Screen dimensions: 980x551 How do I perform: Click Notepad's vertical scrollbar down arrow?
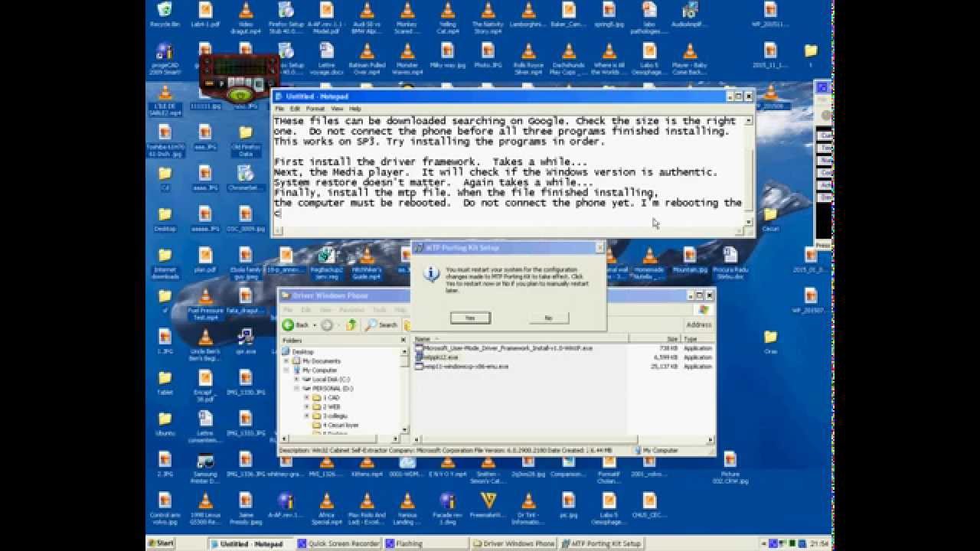[749, 222]
